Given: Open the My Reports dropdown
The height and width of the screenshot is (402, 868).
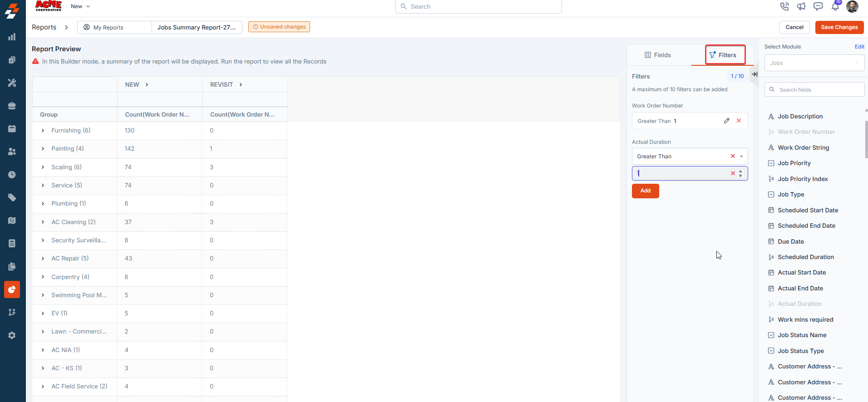Looking at the screenshot, I should [114, 27].
